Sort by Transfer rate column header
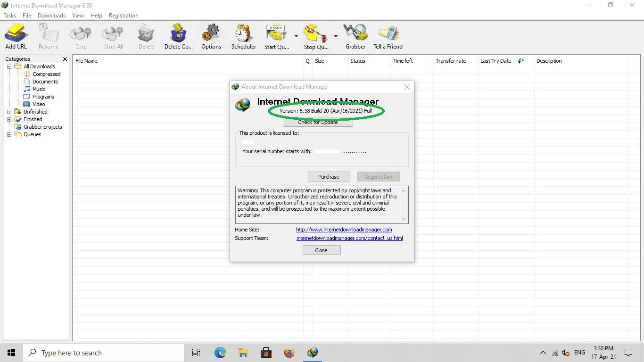This screenshot has width=644, height=362. point(455,61)
